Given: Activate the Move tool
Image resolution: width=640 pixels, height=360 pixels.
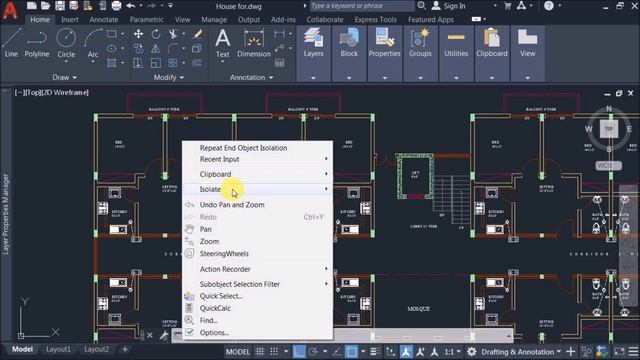Looking at the screenshot, I should tap(138, 34).
